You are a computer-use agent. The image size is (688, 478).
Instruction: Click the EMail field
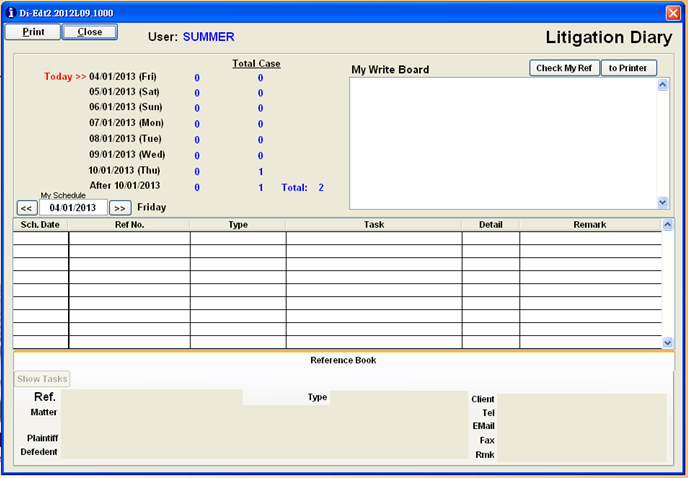click(581, 426)
